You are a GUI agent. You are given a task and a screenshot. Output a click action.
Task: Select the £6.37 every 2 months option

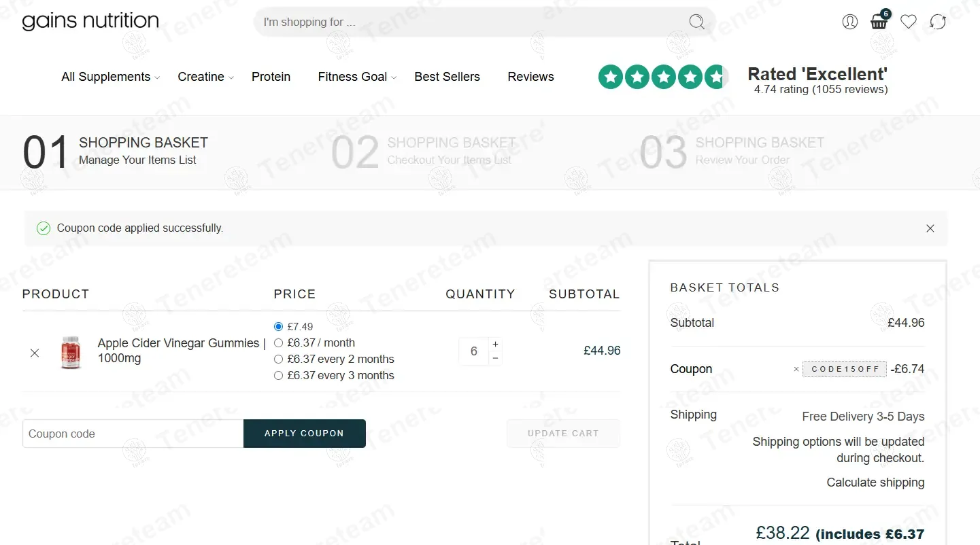tap(278, 359)
